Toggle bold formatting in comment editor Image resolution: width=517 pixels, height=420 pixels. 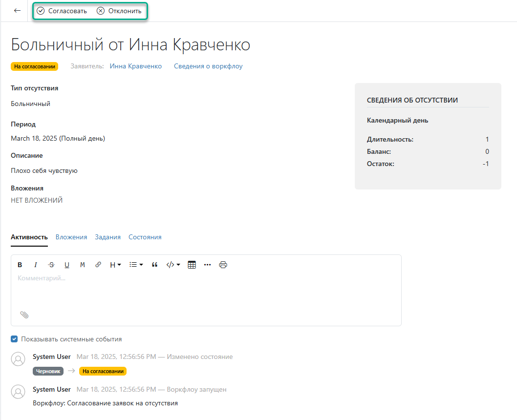[x=20, y=265]
